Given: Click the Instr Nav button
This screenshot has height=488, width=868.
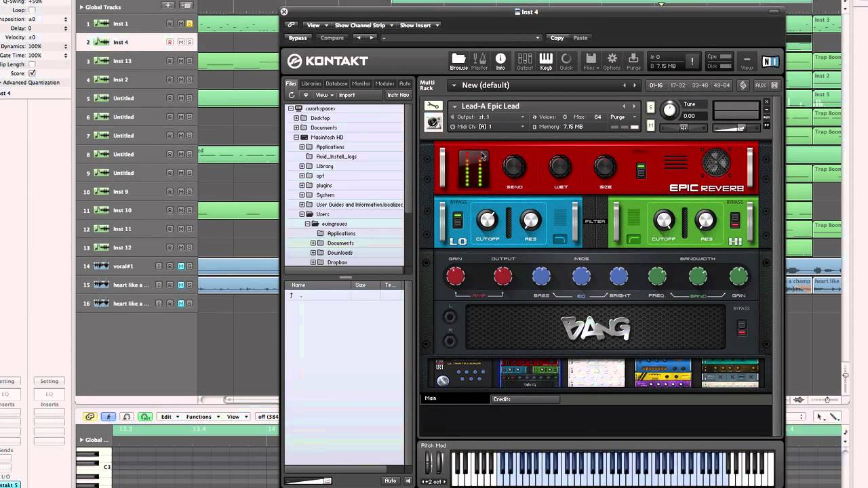Looking at the screenshot, I should click(398, 95).
